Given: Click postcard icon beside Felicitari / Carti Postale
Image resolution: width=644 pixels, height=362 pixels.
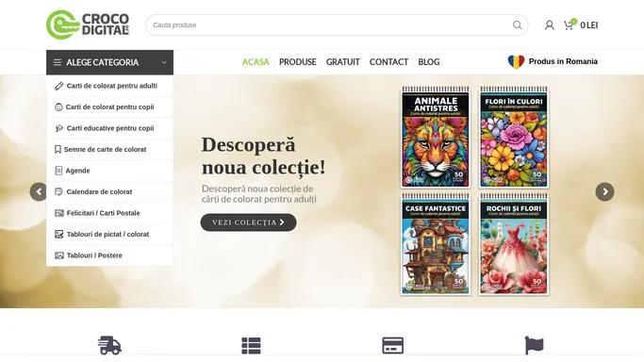Looking at the screenshot, I should (x=59, y=213).
